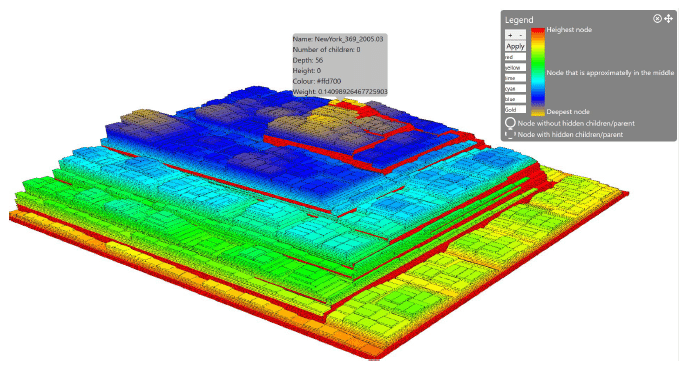Click the "Deepest node" legend label
The image size is (686, 375).
568,112
